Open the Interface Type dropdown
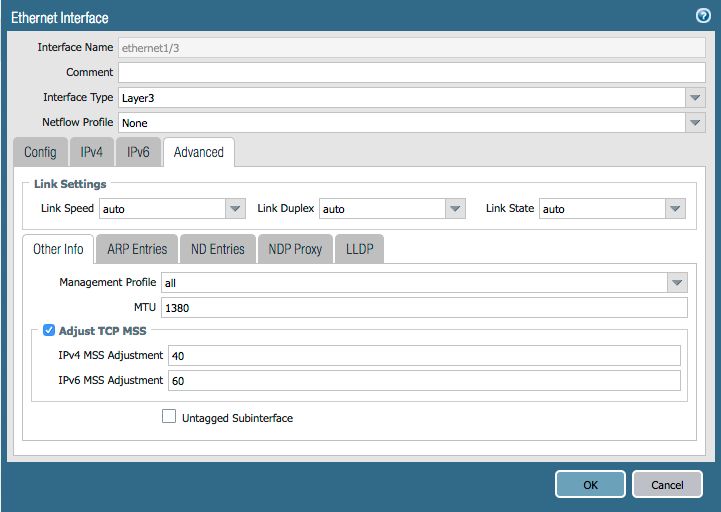This screenshot has width=721, height=512. coord(696,98)
